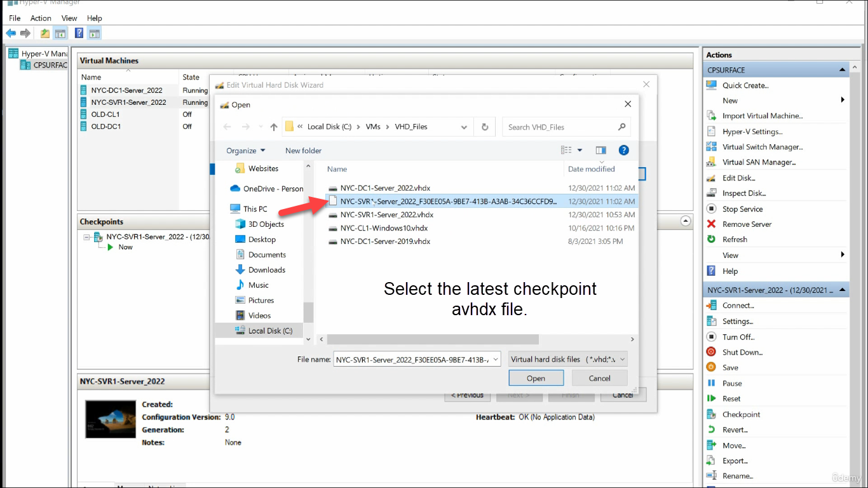
Task: Click the Inspect Disk icon in Actions
Action: point(711,193)
